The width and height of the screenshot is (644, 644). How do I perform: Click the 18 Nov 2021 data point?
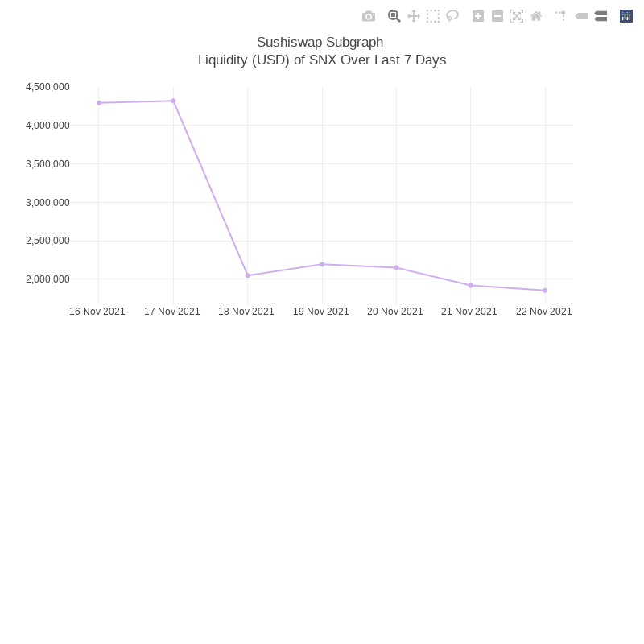[247, 275]
